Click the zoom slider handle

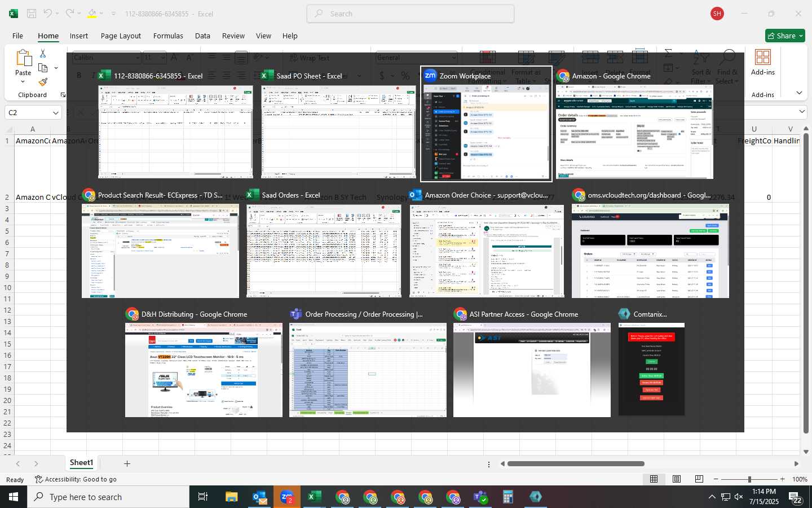click(x=749, y=479)
